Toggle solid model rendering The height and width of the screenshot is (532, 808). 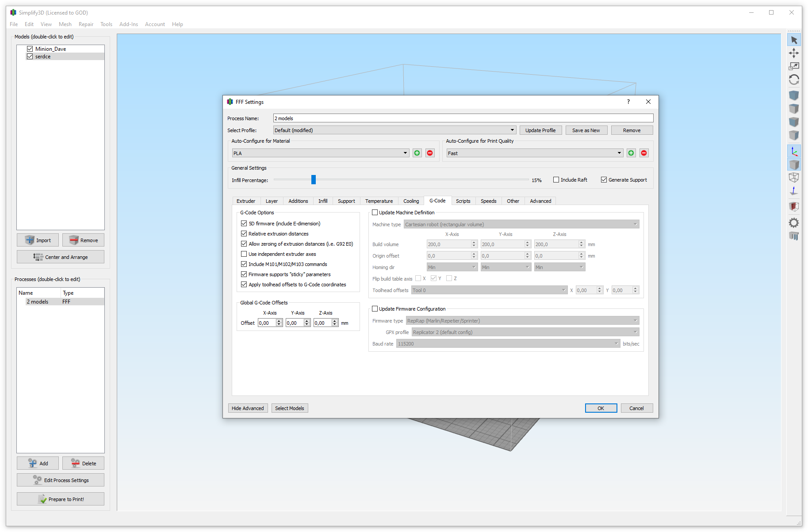pyautogui.click(x=794, y=164)
